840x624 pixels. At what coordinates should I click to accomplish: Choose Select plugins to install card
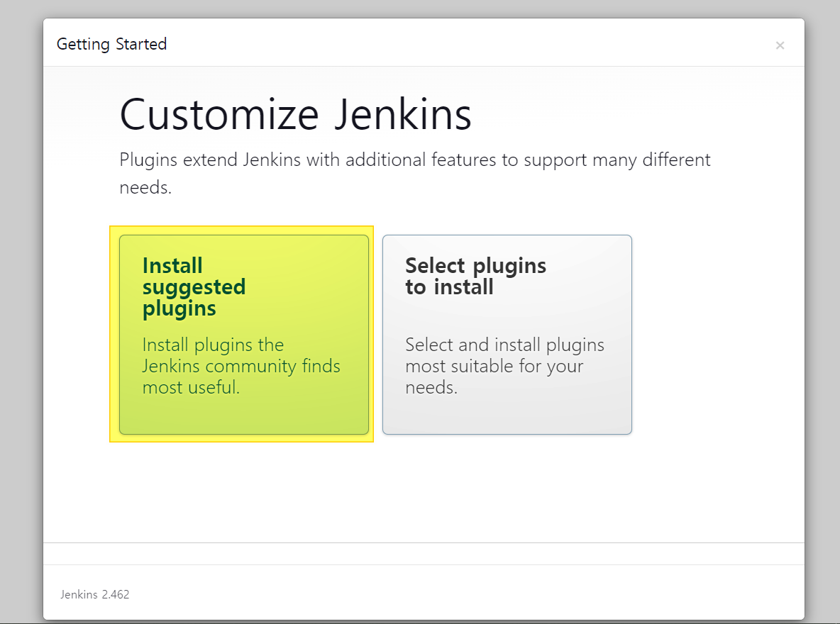[507, 334]
